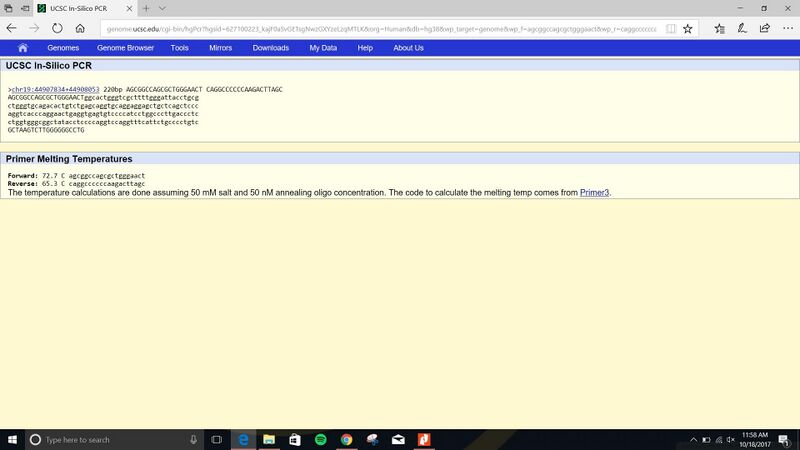Image resolution: width=800 pixels, height=450 pixels.
Task: Click the browser back arrow
Action: pos(11,29)
